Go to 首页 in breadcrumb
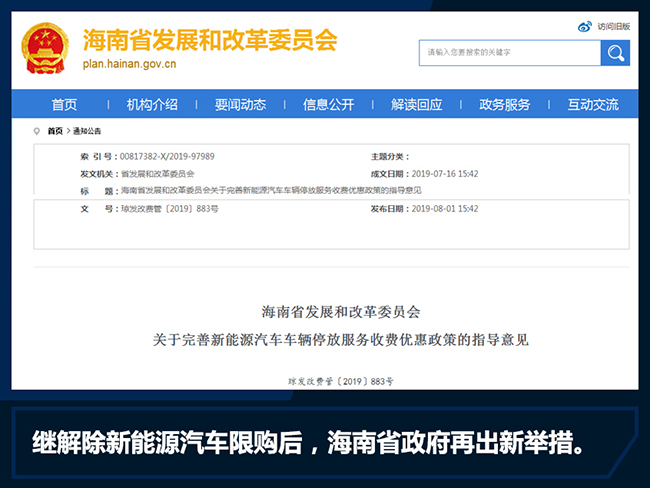650x488 pixels. [x=55, y=131]
